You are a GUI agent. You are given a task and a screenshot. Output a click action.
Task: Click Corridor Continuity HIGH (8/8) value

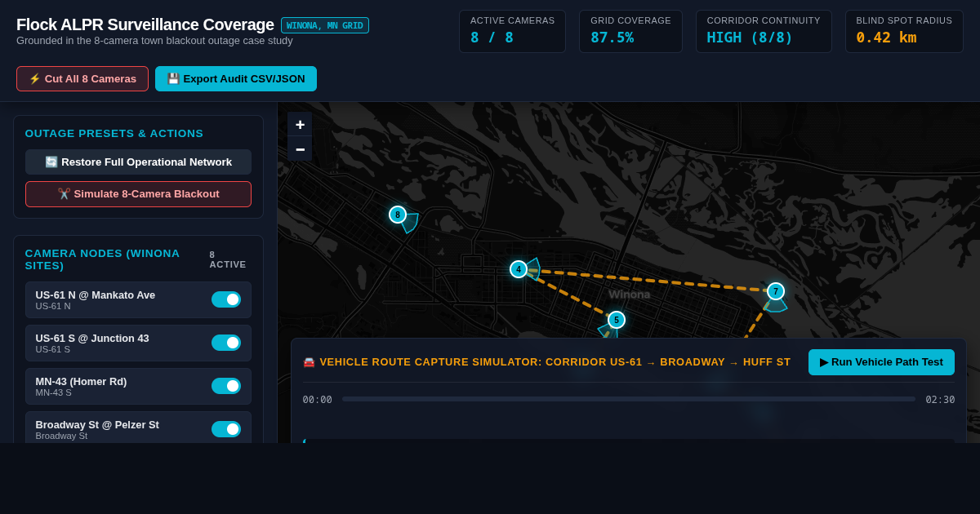[750, 38]
